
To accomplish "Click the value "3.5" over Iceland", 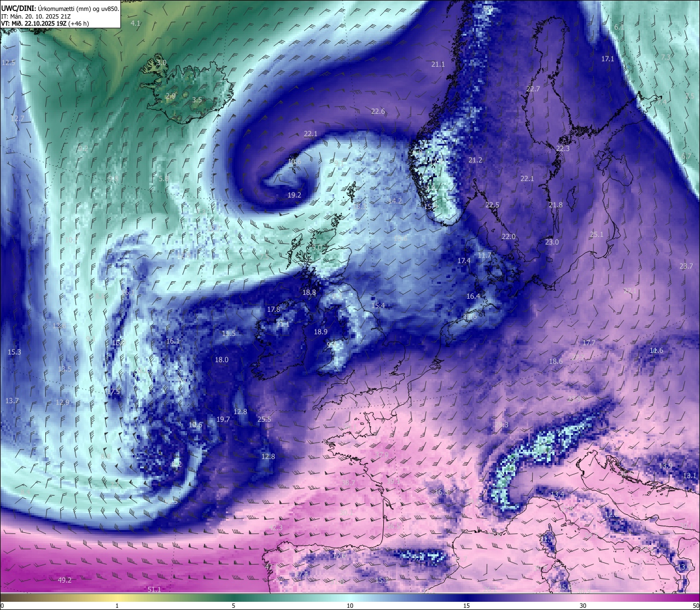I will tap(197, 100).
